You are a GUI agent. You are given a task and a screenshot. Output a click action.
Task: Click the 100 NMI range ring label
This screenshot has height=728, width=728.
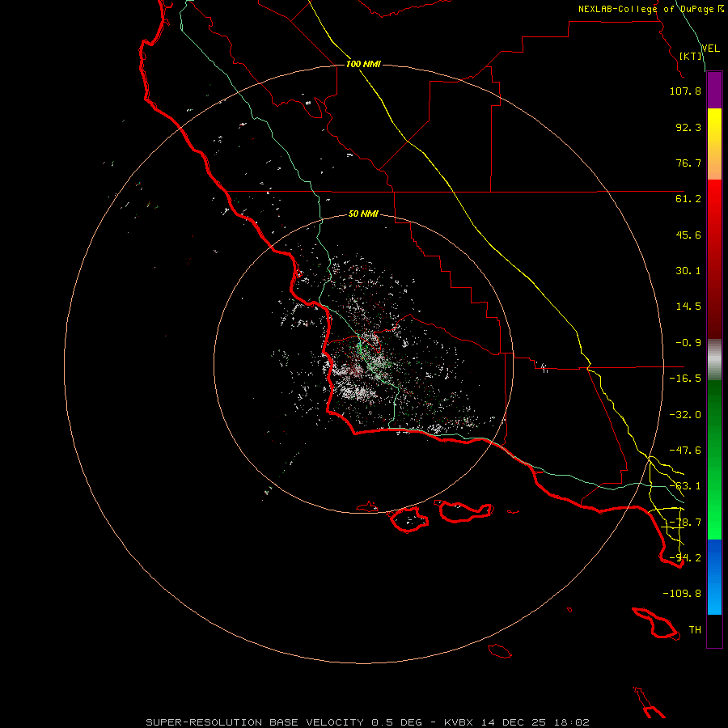(363, 64)
